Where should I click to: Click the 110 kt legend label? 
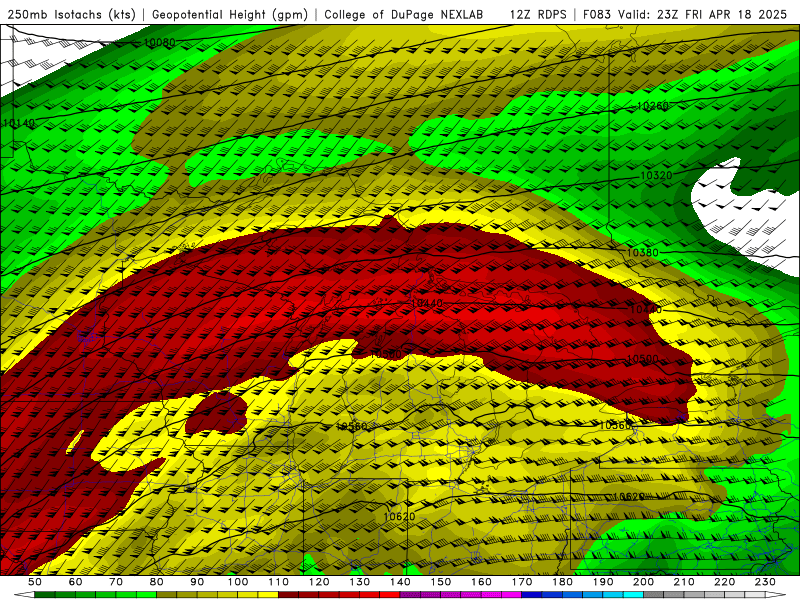coord(279,582)
